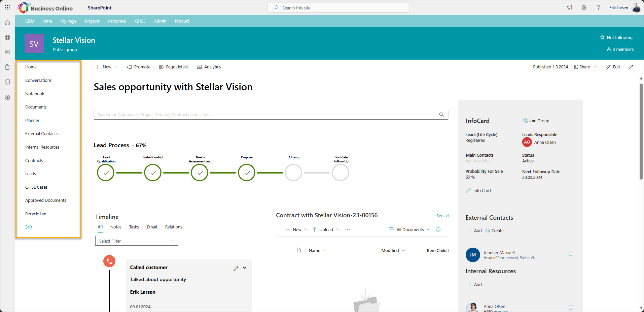Open the help question mark icon
Viewport: 644px width, 312px height.
point(598,7)
